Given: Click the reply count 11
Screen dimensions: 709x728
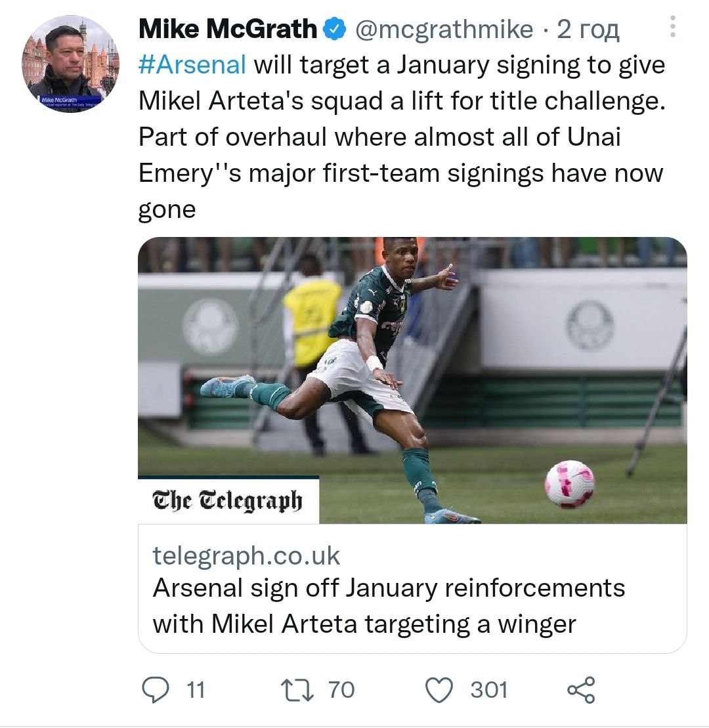Looking at the screenshot, I should pyautogui.click(x=196, y=690).
